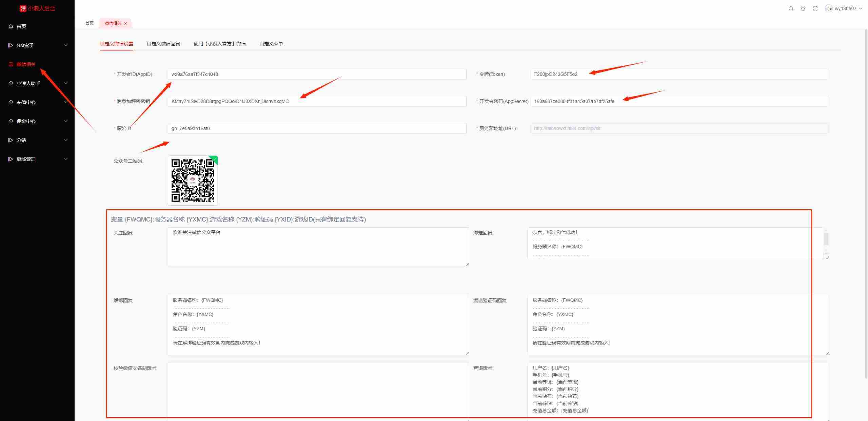
Task: Click the 首页 home icon in sidebar
Action: 11,26
